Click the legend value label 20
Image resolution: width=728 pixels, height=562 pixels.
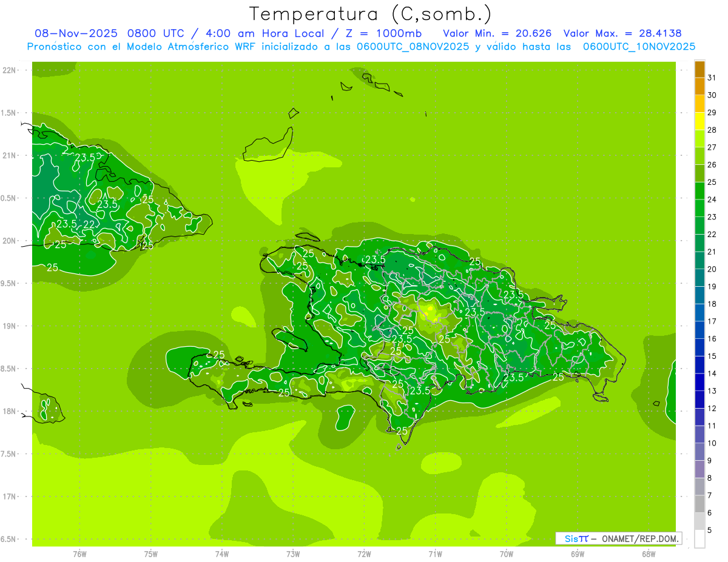click(712, 269)
